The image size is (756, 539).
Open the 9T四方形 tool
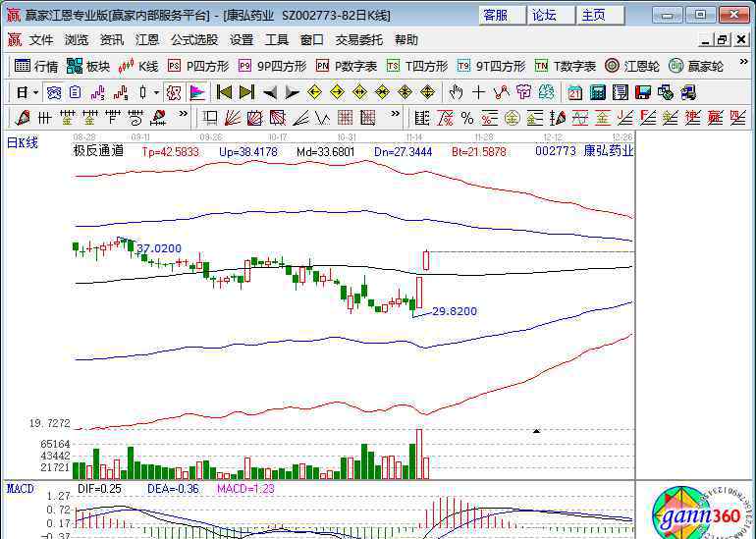click(491, 66)
